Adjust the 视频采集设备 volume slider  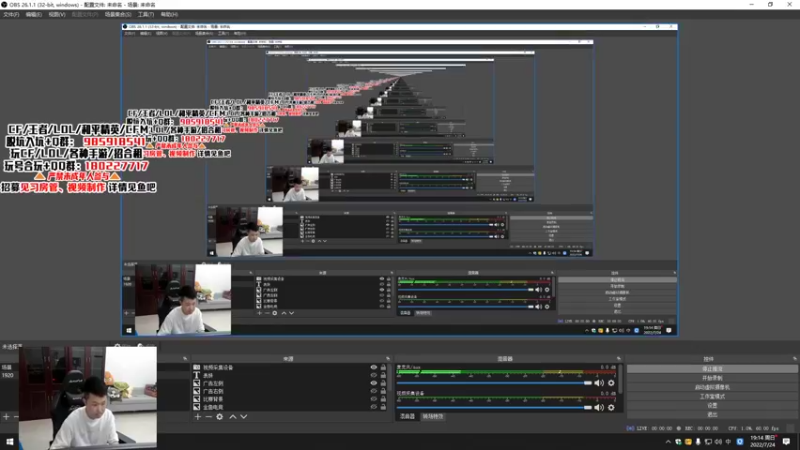coord(494,407)
